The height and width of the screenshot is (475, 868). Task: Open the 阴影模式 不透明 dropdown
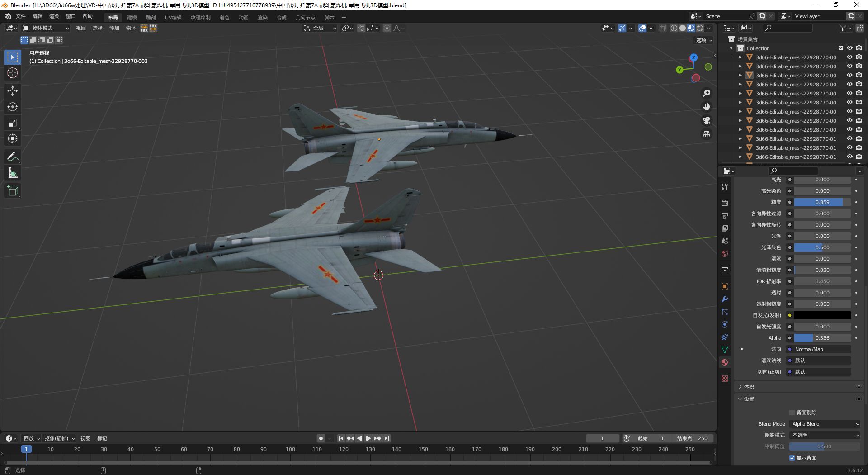coord(825,435)
